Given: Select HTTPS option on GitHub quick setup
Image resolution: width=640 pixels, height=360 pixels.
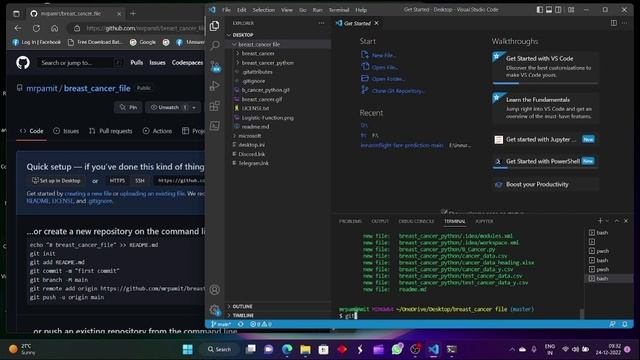Looking at the screenshot, I should (x=117, y=180).
